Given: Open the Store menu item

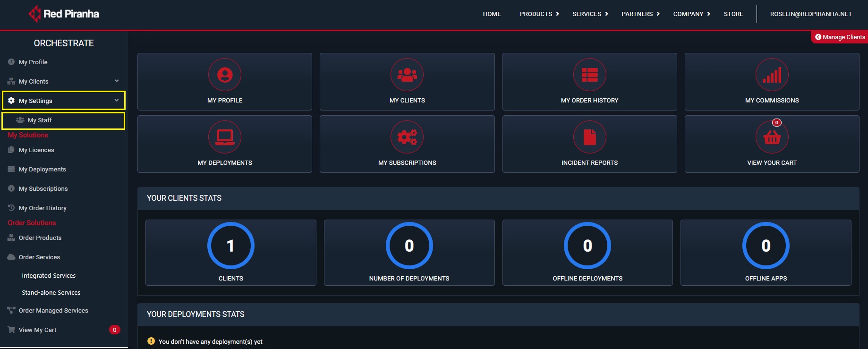Looking at the screenshot, I should (733, 14).
